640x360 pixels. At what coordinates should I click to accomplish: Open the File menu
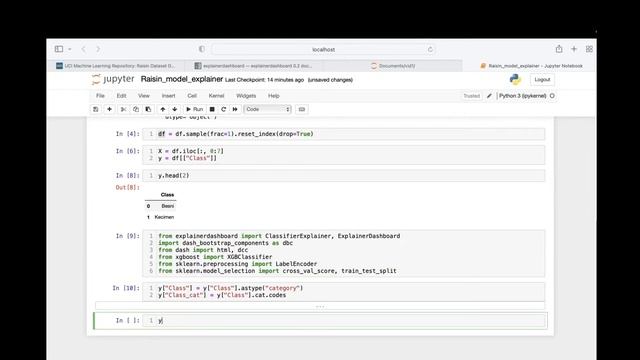tap(100, 96)
